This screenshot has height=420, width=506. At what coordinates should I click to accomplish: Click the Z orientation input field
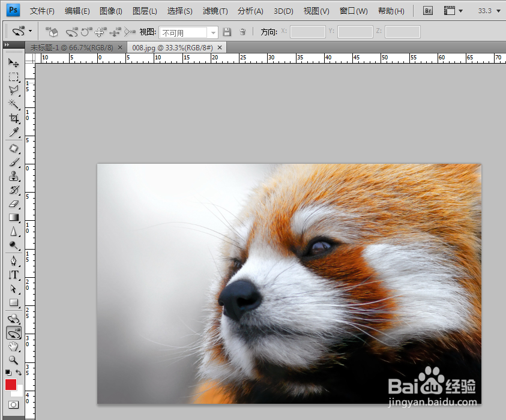pyautogui.click(x=402, y=32)
